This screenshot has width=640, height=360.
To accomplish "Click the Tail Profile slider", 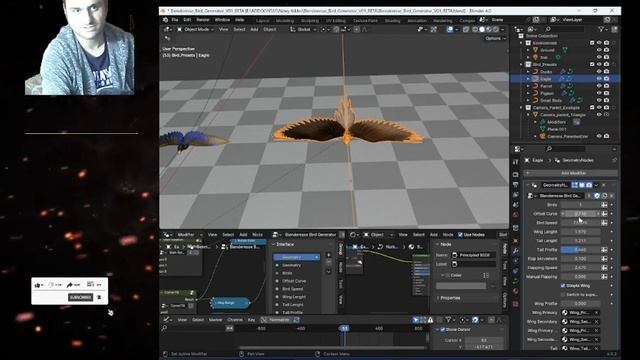I will (580, 250).
